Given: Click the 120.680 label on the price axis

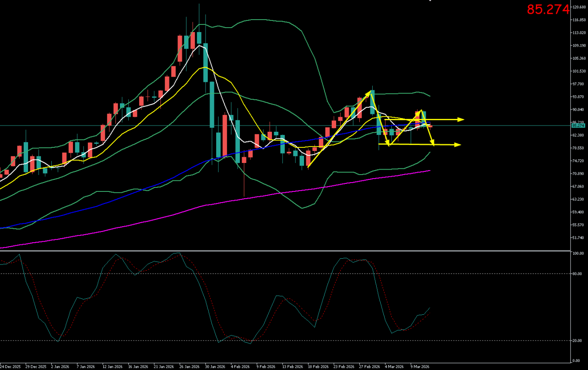Looking at the screenshot, I should (x=579, y=7).
